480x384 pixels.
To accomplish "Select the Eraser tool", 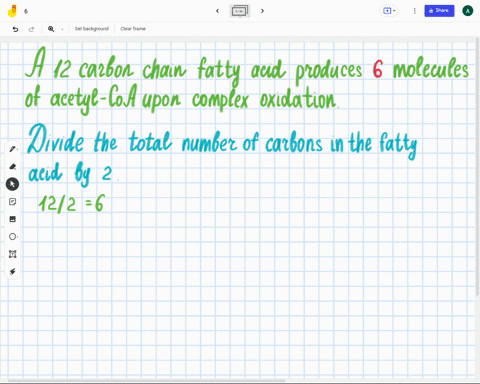I will point(13,166).
